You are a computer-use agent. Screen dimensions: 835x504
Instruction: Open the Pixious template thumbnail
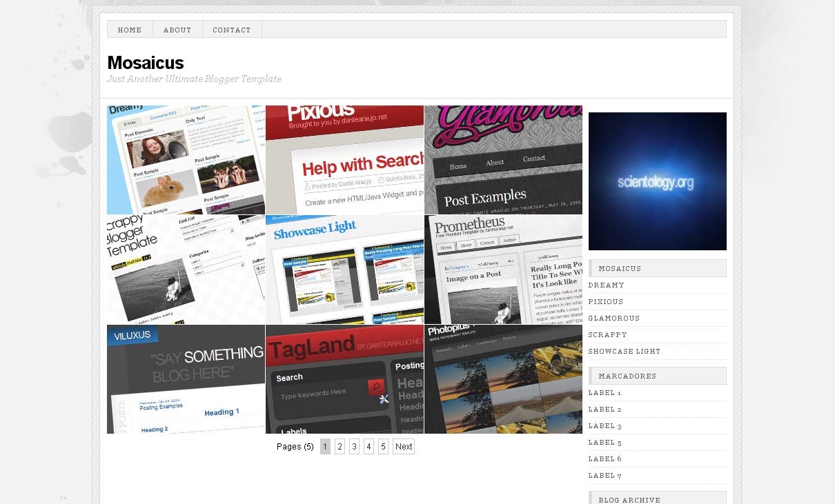(344, 160)
